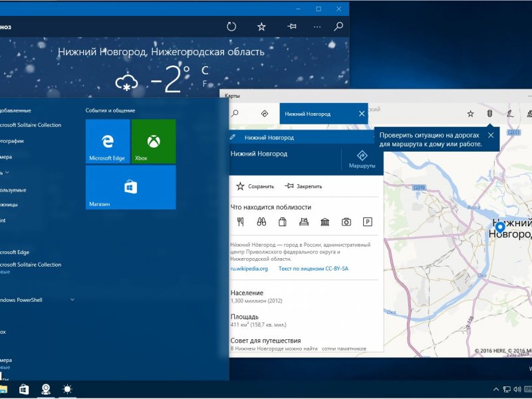Show traffic using the traffic light icon
Viewport: 532px width, 399px height.
(x=489, y=114)
